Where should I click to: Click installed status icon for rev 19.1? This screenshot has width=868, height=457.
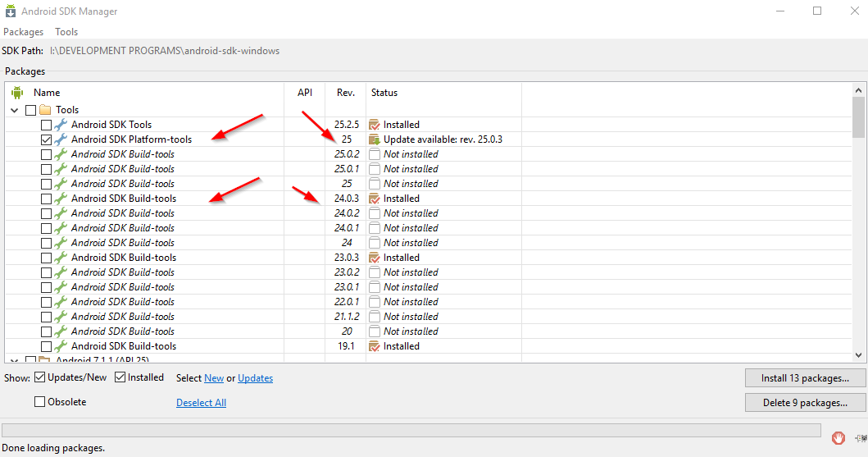coord(375,346)
